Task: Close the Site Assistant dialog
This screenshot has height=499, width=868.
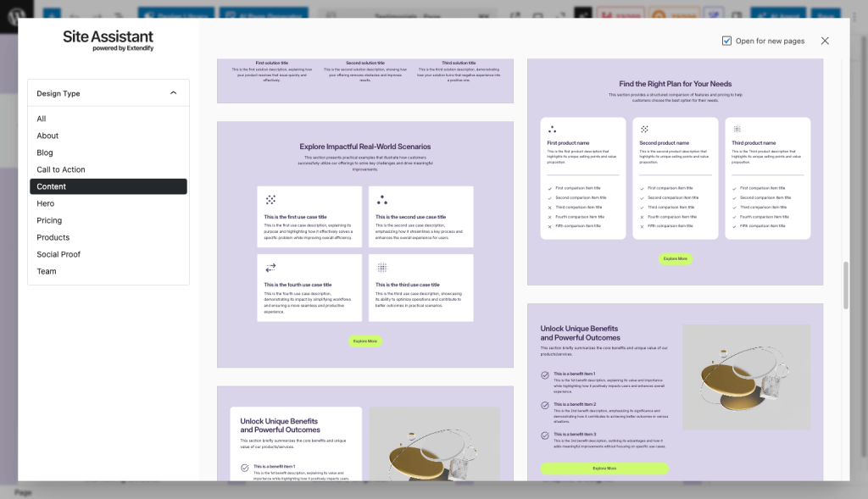Action: (825, 41)
